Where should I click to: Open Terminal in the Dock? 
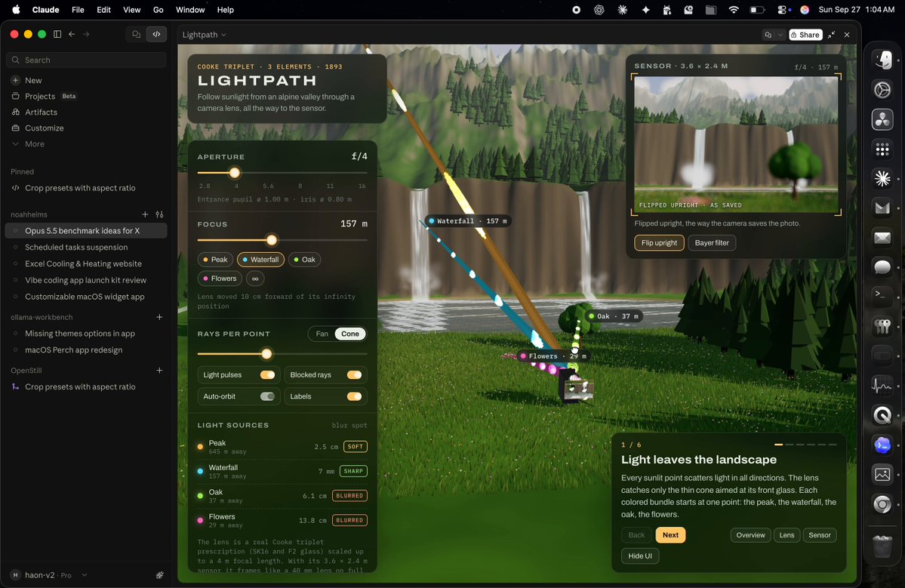point(882,296)
